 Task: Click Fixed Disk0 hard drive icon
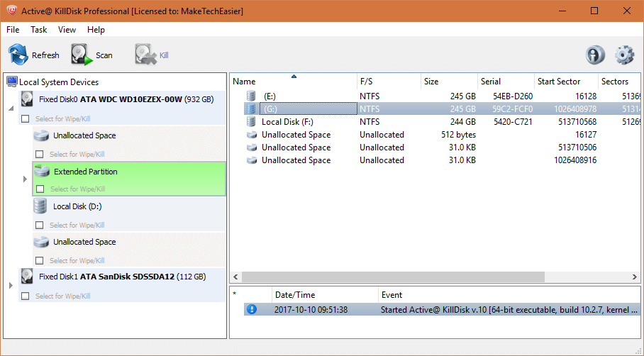coord(27,99)
